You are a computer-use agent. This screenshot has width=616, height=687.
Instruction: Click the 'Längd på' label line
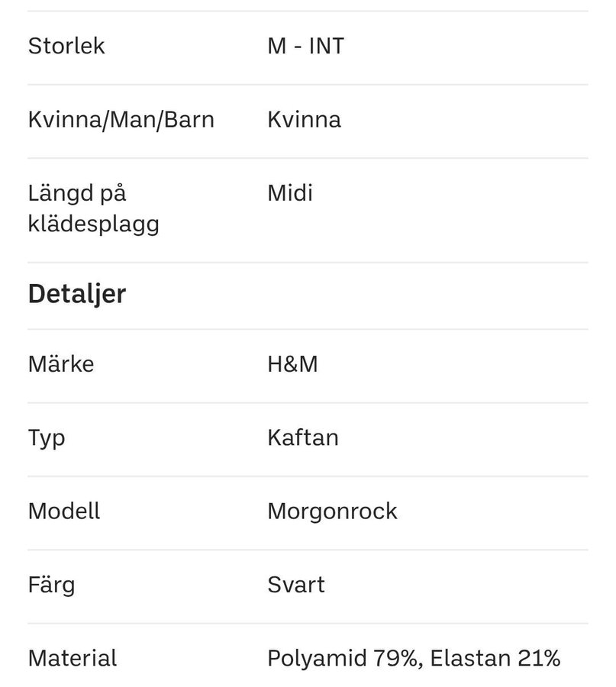[77, 193]
